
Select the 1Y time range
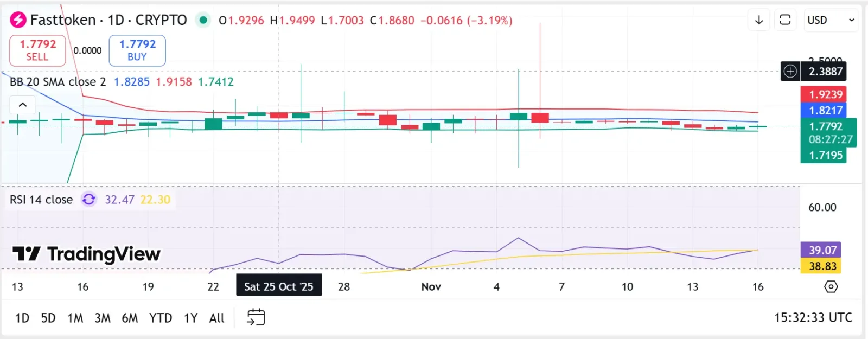190,318
